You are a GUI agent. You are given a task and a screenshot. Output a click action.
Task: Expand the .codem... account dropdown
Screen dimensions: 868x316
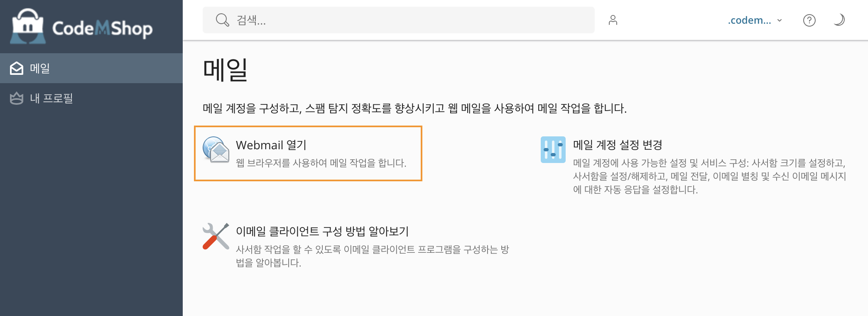[749, 20]
